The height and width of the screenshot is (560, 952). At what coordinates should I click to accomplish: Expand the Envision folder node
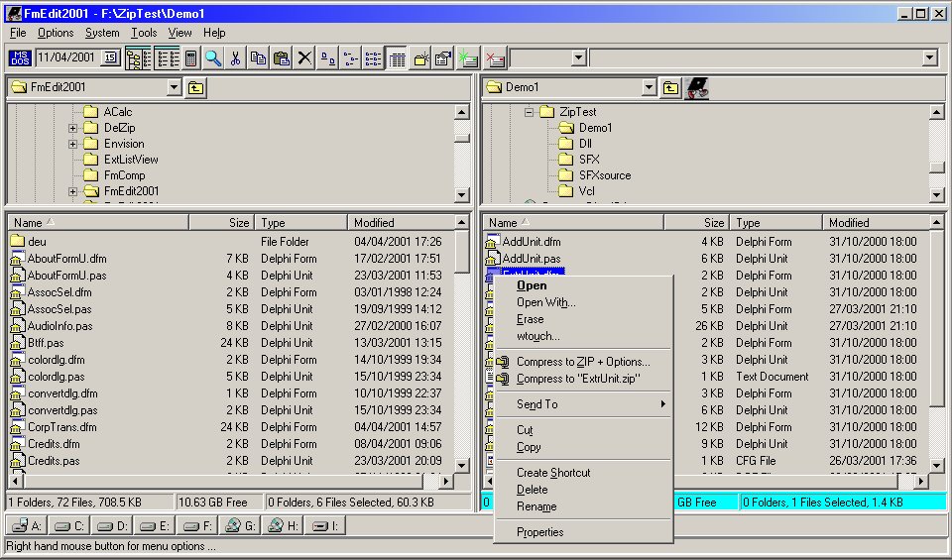[72, 144]
